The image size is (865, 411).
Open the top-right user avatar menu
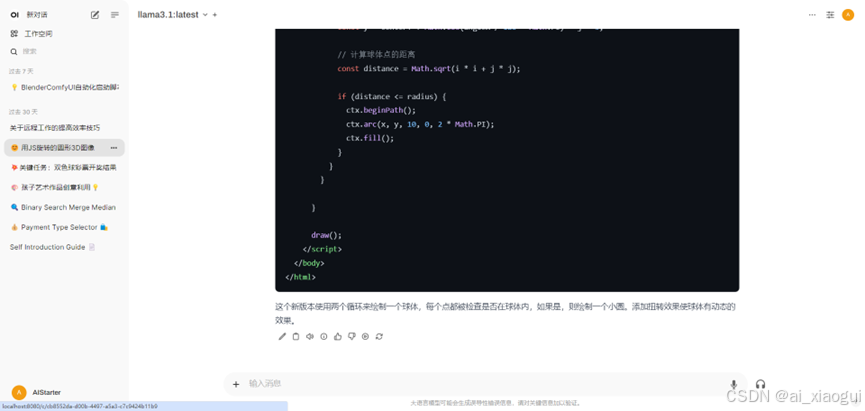[848, 15]
